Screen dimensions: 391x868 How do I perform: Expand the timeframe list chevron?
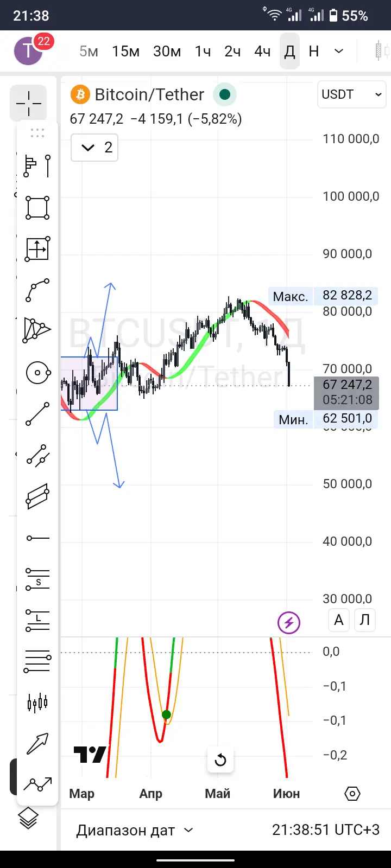click(x=339, y=51)
